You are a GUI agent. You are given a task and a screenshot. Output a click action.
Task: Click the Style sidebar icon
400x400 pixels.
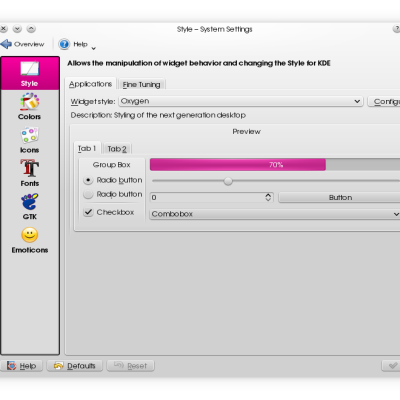point(30,69)
